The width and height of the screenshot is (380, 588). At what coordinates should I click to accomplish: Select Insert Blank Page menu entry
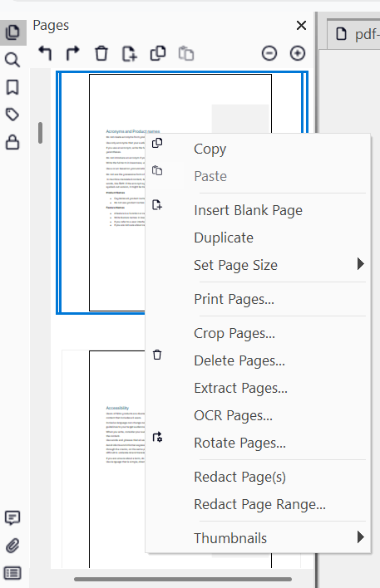coord(258,210)
